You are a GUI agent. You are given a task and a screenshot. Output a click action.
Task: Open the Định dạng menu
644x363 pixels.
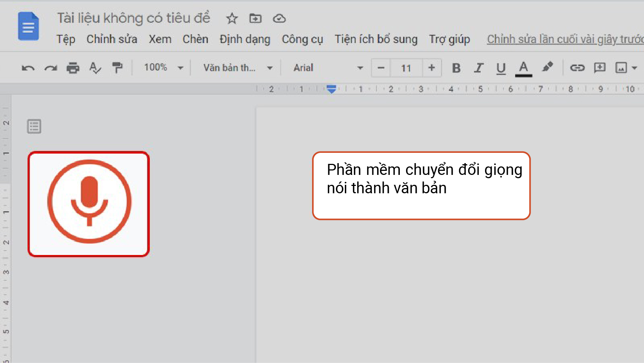(245, 39)
